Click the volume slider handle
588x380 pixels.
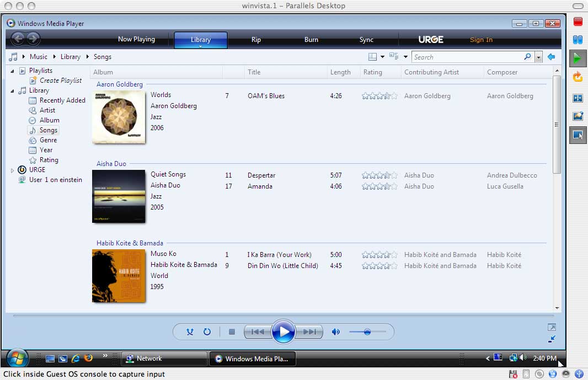pyautogui.click(x=367, y=332)
